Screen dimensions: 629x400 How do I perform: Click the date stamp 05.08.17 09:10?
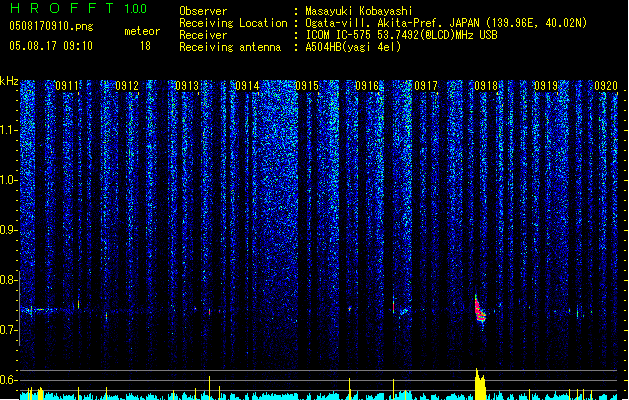coord(51,46)
